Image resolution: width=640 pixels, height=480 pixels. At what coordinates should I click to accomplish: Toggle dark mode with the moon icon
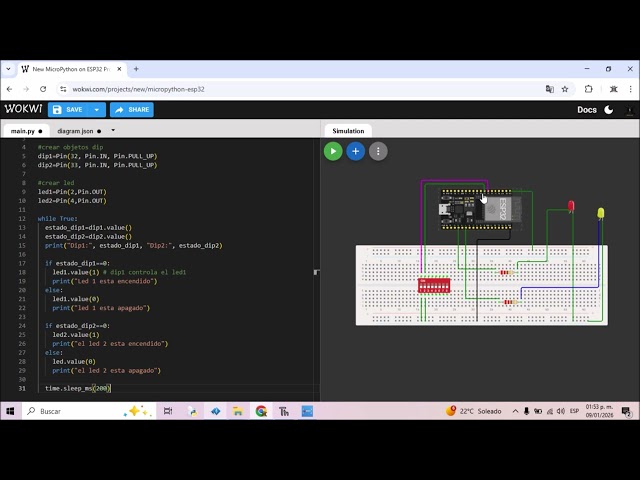click(x=609, y=110)
